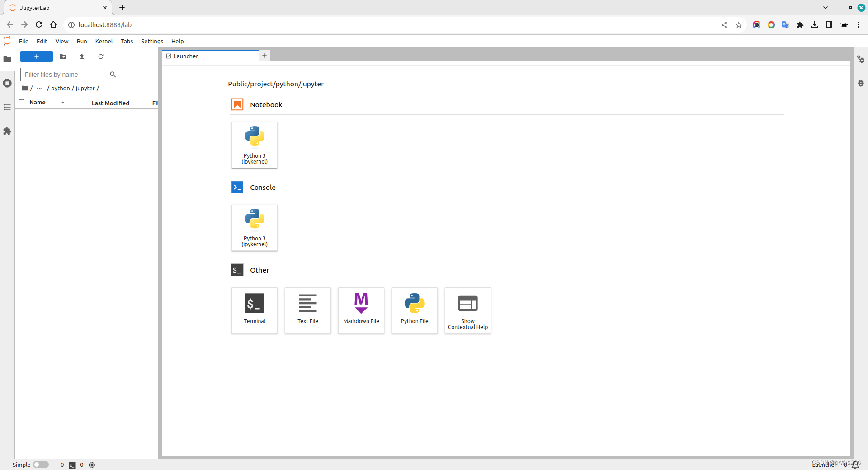Open the Extension Manager puzzle icon
This screenshot has height=470, width=868.
click(x=7, y=131)
